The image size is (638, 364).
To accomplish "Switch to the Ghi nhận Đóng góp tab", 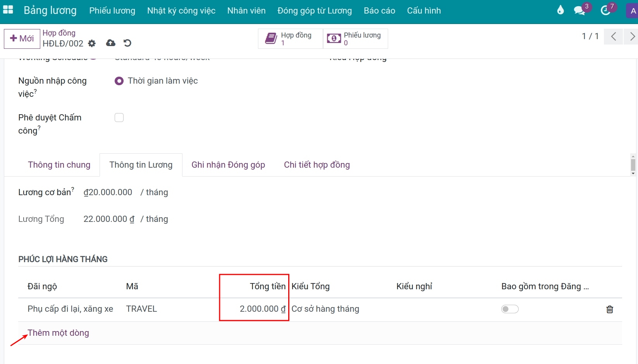I will click(x=228, y=165).
